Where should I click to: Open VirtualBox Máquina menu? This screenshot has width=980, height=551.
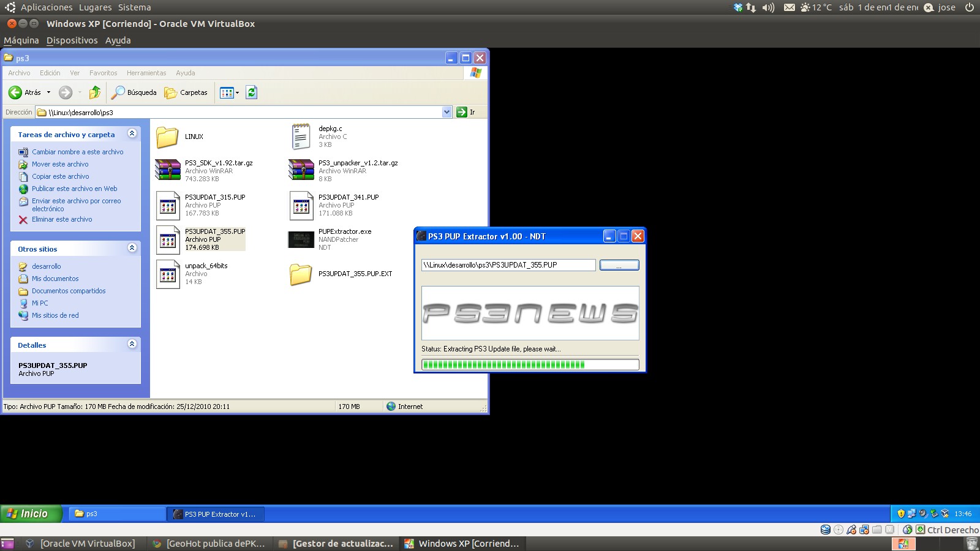tap(21, 40)
